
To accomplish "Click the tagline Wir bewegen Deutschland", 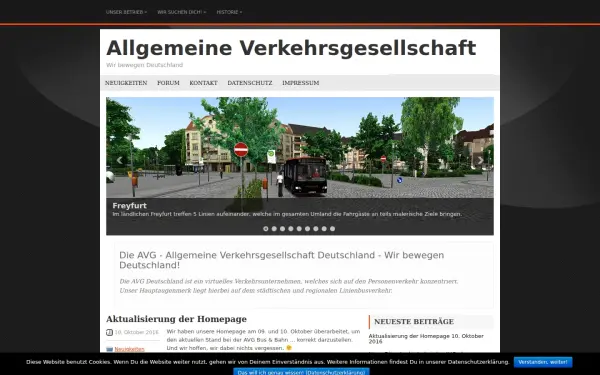I will [x=145, y=65].
